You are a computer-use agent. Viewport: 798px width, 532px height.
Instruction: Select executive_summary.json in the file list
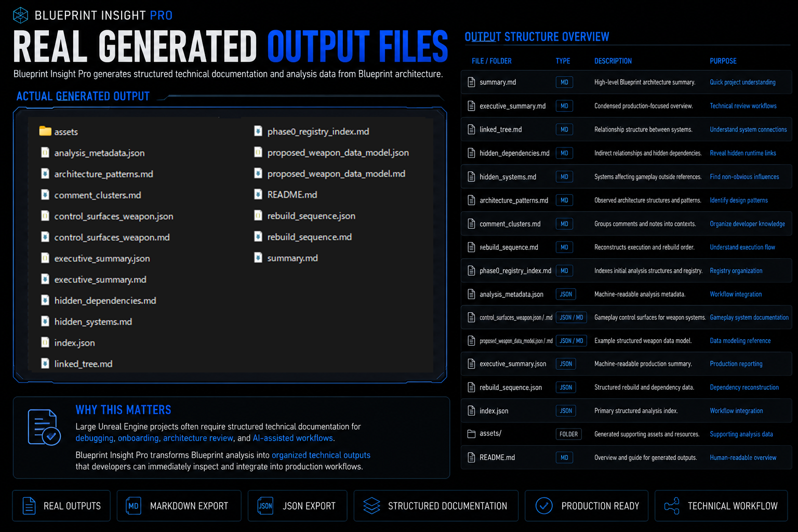coord(102,258)
